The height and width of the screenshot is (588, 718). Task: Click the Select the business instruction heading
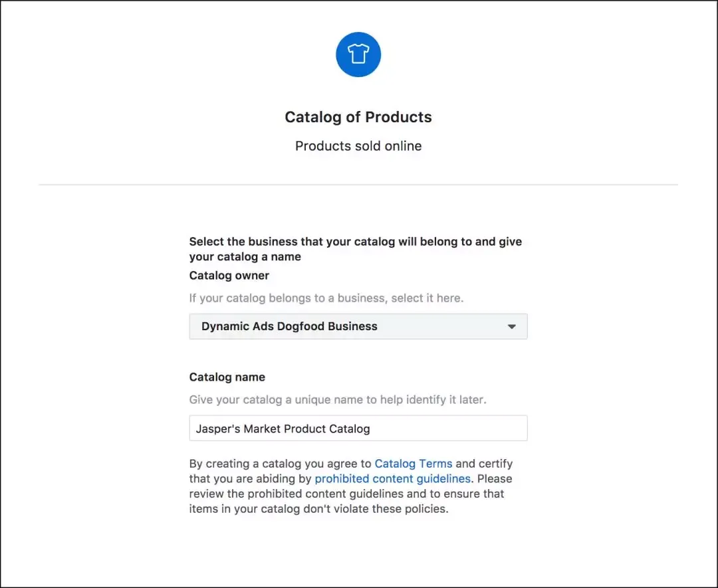(355, 242)
